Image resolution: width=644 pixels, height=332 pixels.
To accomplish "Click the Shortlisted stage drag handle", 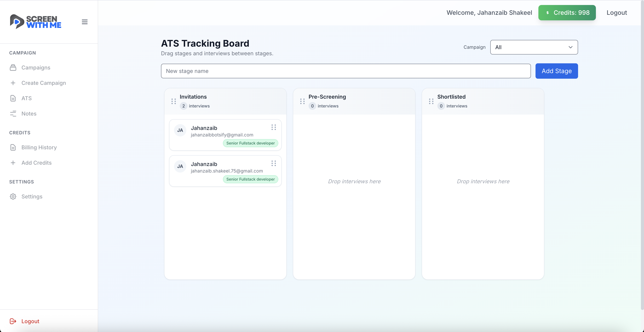I will (431, 101).
